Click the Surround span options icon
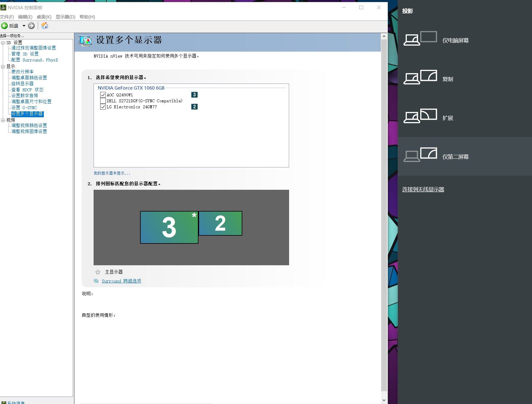 tap(96, 281)
